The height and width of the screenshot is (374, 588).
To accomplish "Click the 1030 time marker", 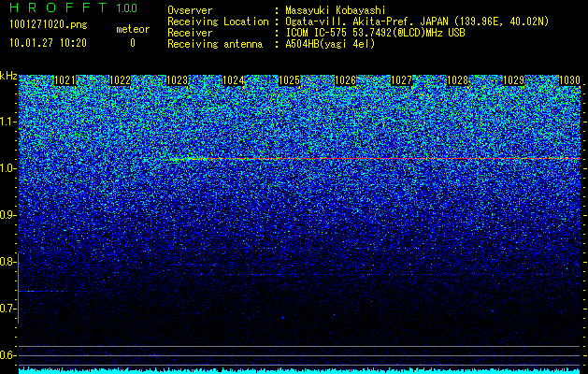I will [x=569, y=80].
